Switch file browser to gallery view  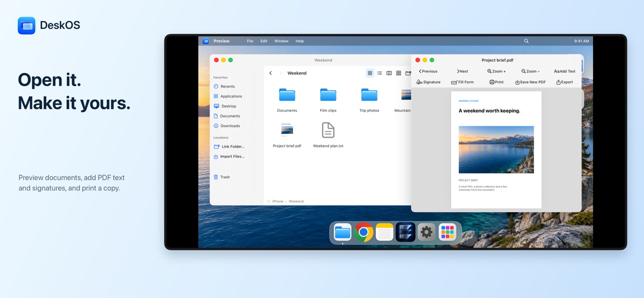click(398, 73)
